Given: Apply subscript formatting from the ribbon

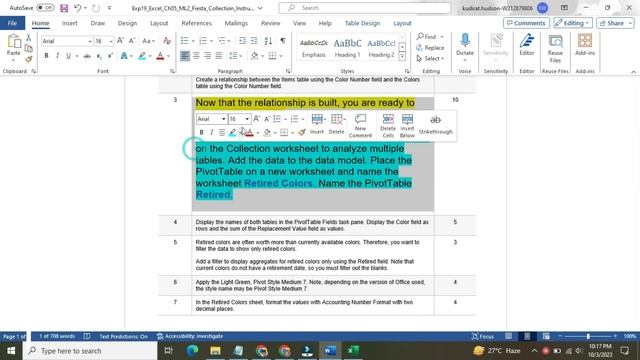Looking at the screenshot, I should tap(99, 56).
